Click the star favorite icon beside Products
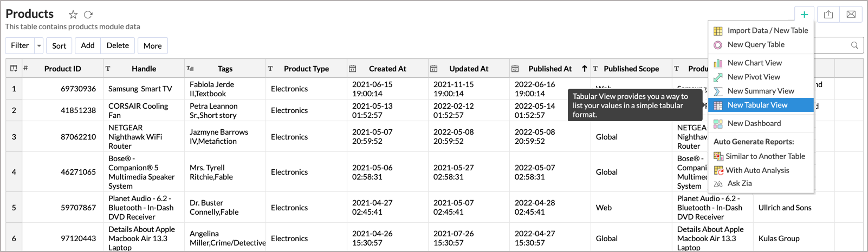The height and width of the screenshot is (252, 868). (73, 15)
